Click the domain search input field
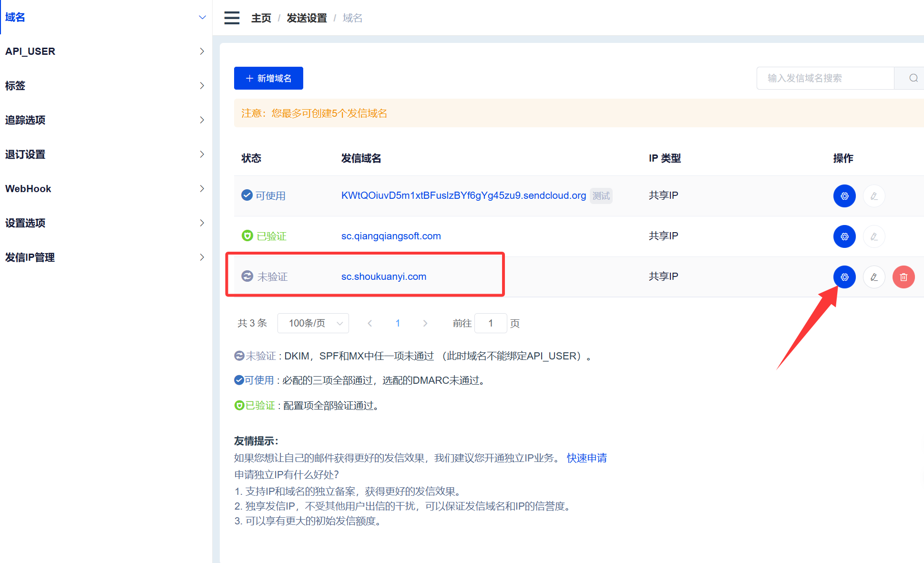The width and height of the screenshot is (924, 563). [825, 78]
